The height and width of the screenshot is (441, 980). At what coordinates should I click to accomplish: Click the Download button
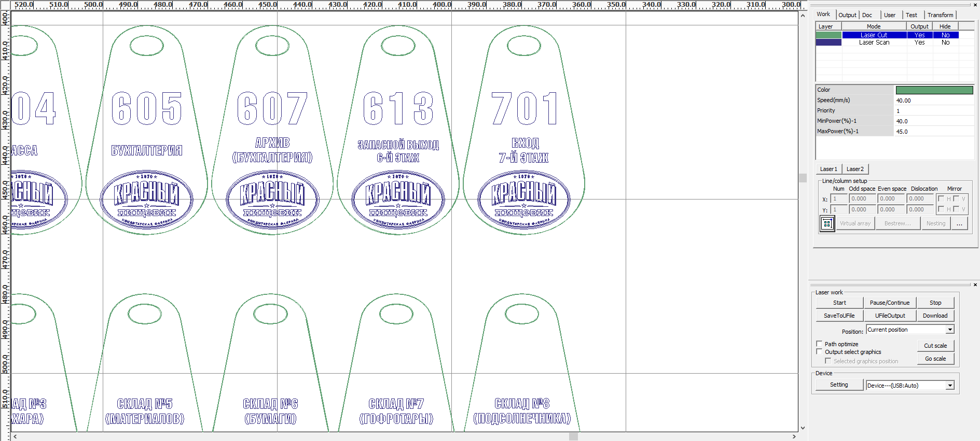[x=935, y=316]
